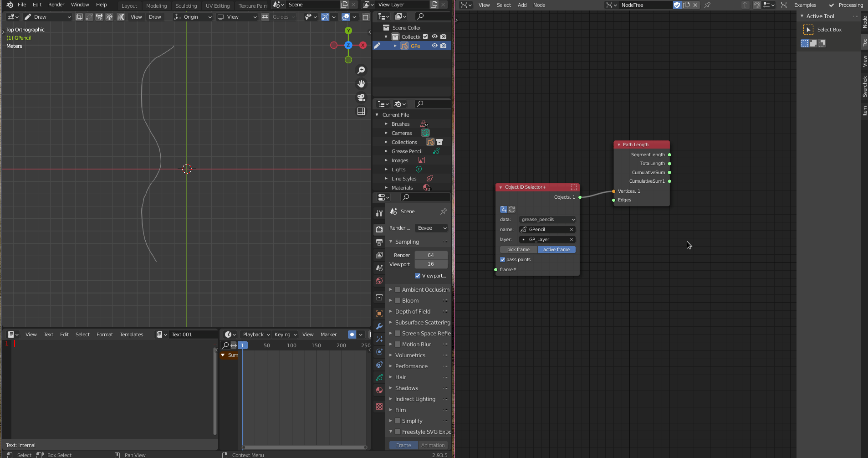Click the Viewport samples value field

coord(431,264)
